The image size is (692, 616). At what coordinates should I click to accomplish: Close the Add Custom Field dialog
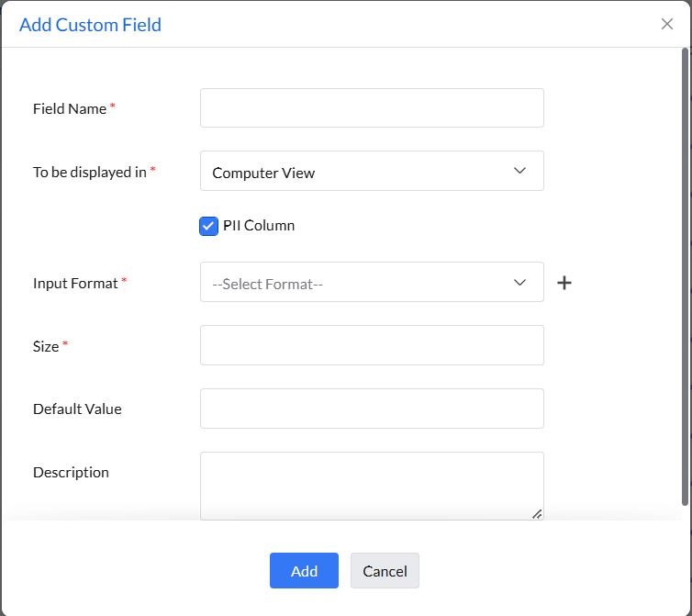[x=667, y=24]
